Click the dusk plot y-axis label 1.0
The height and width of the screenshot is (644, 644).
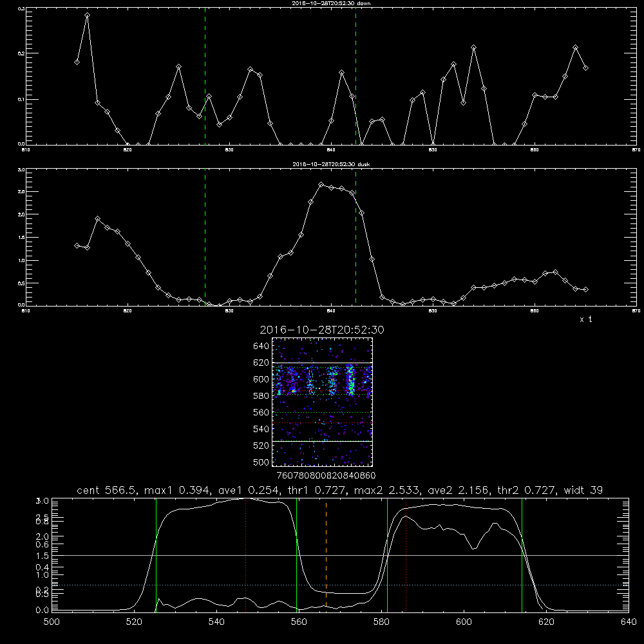22,260
